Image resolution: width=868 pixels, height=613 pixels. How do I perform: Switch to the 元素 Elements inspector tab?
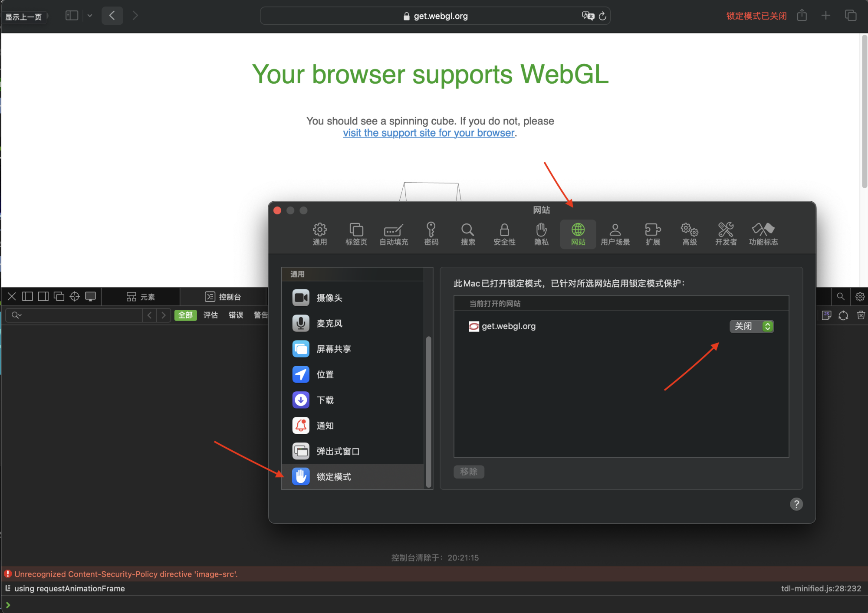[141, 297]
